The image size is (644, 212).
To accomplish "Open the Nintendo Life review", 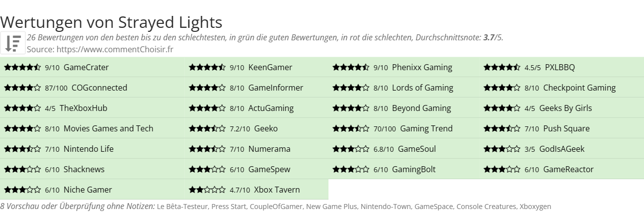I will pos(88,149).
